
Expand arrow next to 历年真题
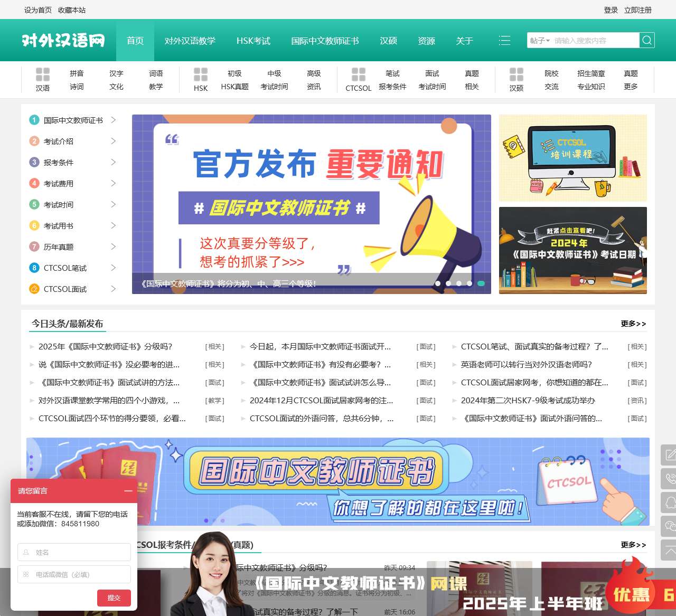click(x=113, y=247)
